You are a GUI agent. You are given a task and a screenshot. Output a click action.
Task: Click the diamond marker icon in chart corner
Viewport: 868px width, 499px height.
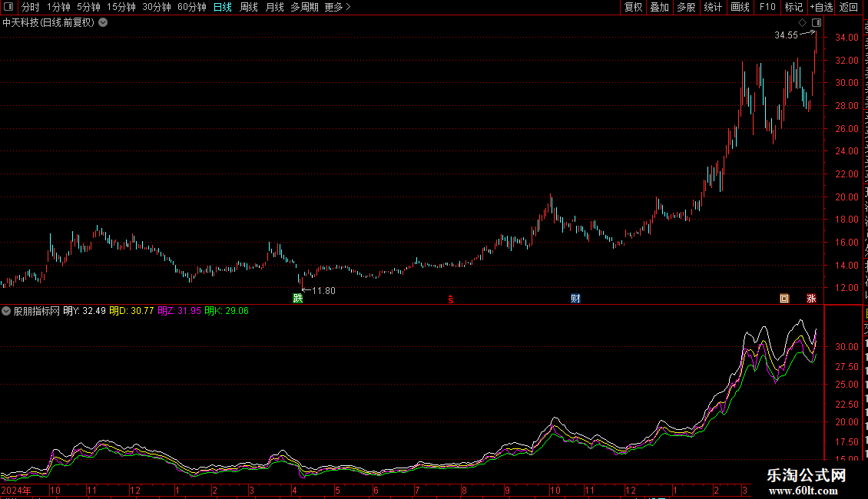802,23
